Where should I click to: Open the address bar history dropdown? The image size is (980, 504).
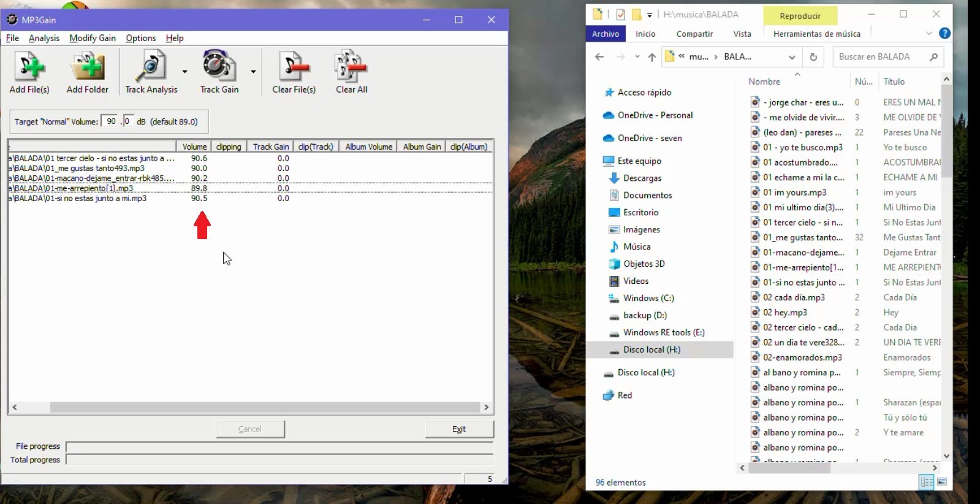(x=792, y=57)
